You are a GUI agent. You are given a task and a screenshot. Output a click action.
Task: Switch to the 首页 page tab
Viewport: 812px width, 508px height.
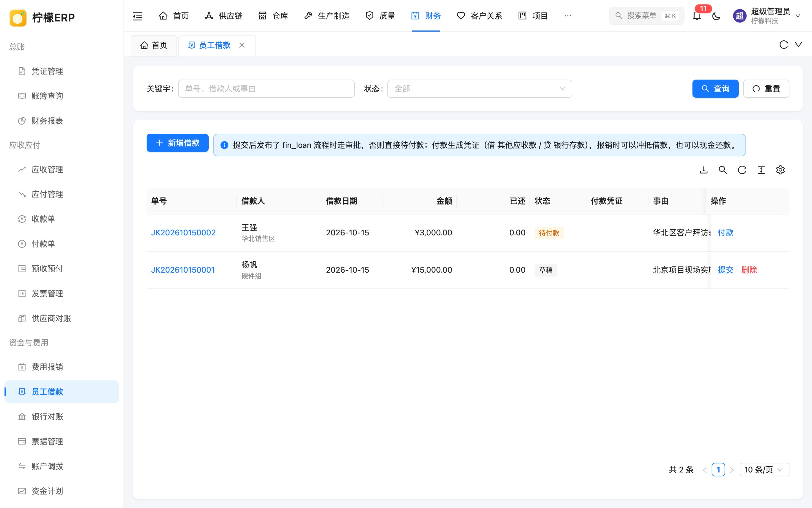pyautogui.click(x=154, y=45)
